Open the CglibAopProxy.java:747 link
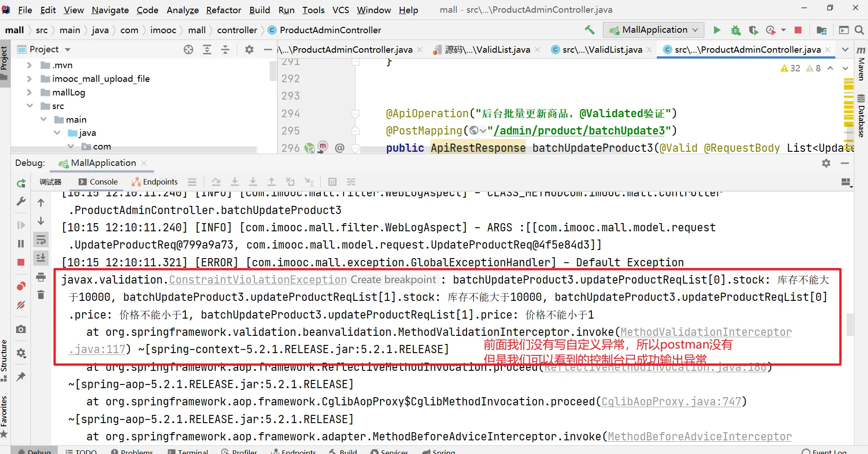This screenshot has width=868, height=454. click(671, 402)
